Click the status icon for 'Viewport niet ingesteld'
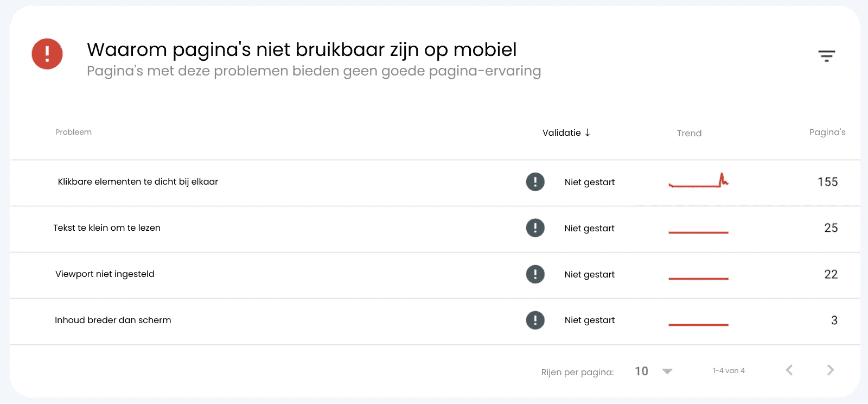Viewport: 868px width, 404px height. pos(535,274)
